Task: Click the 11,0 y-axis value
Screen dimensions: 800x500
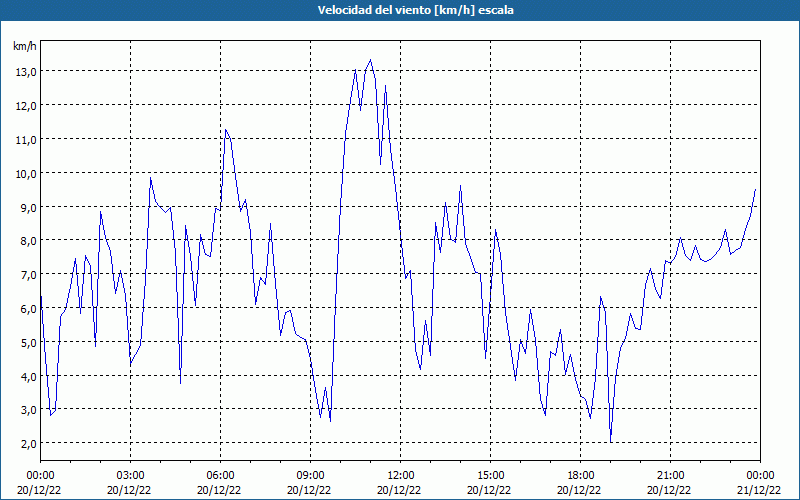Action: pyautogui.click(x=26, y=139)
